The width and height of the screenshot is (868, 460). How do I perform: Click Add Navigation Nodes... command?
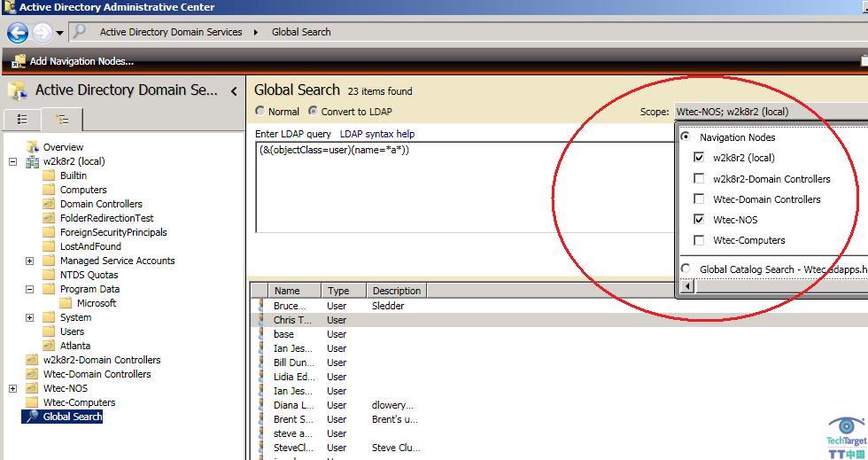click(81, 61)
